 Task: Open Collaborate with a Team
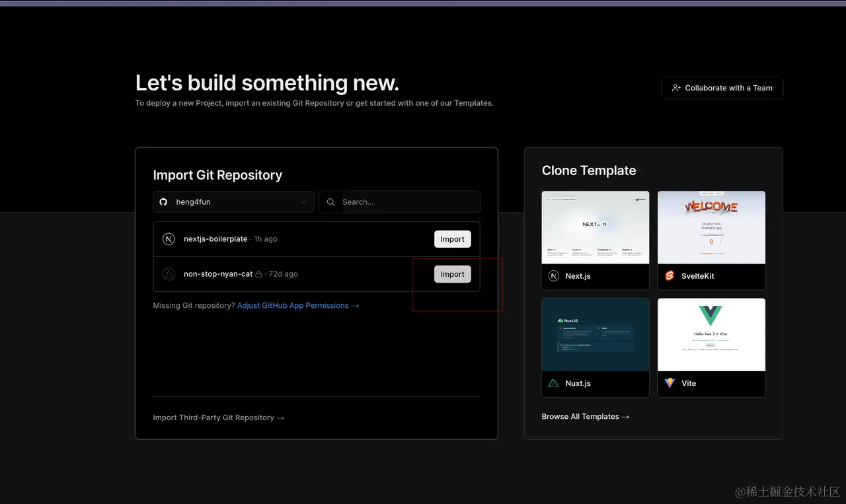[x=722, y=88]
